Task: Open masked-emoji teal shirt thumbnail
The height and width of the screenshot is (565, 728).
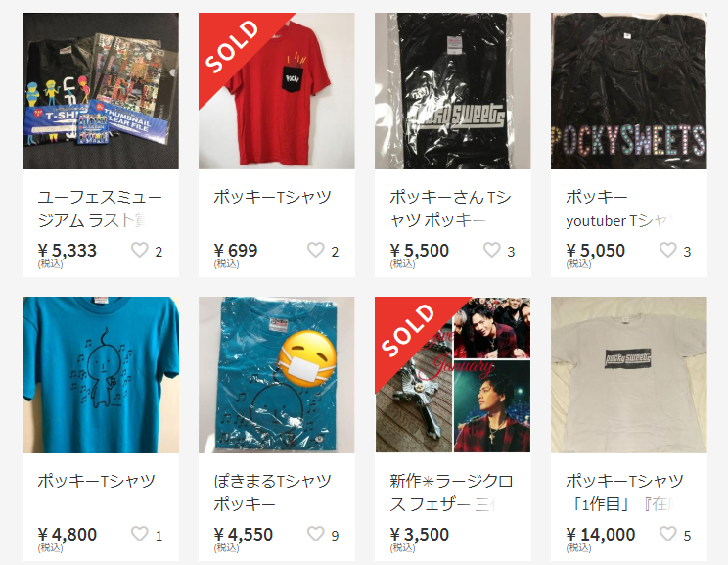Action: 277,375
